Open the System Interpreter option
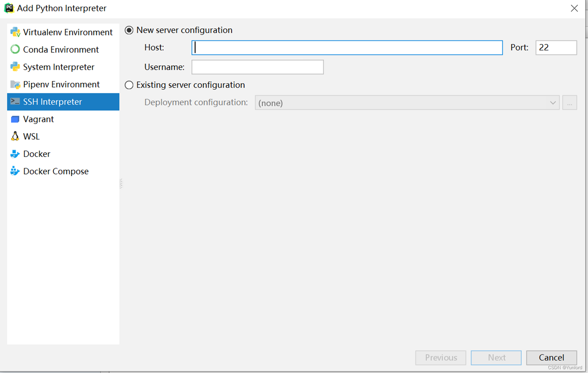 (x=63, y=67)
